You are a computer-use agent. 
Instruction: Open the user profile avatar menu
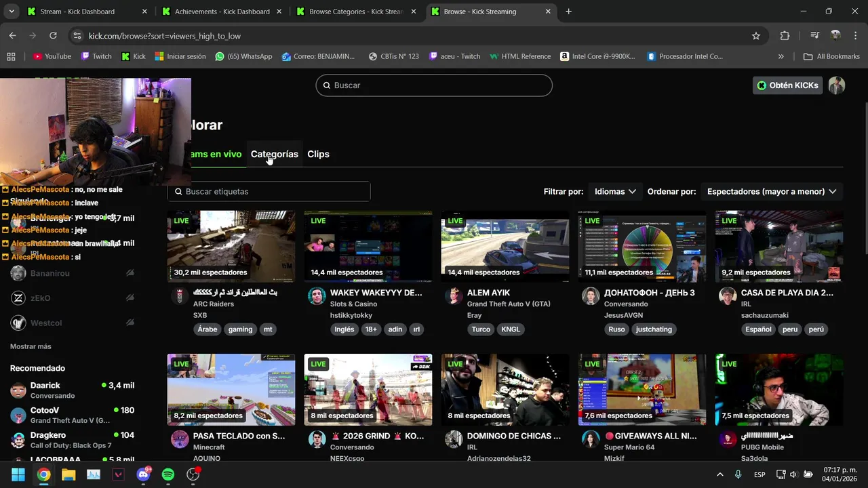click(837, 85)
